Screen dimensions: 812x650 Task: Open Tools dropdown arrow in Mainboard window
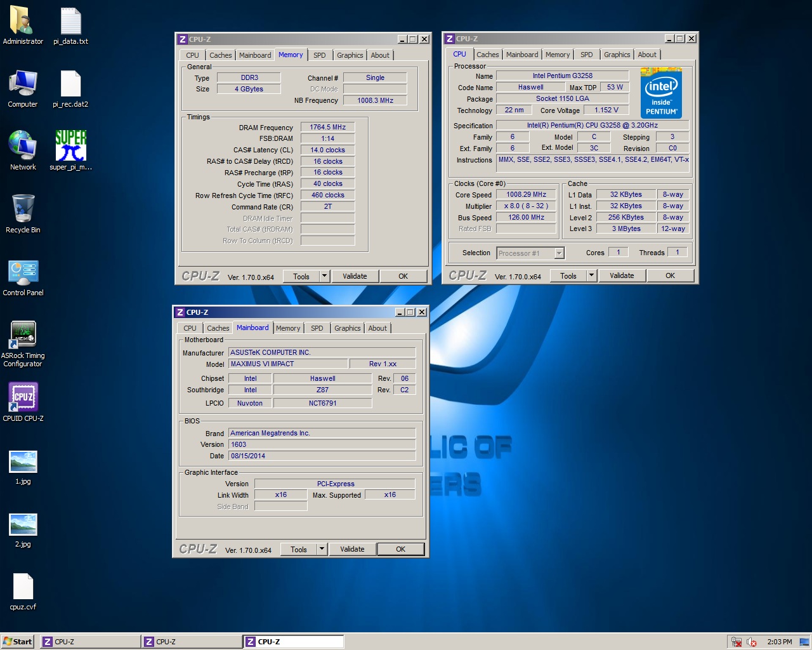(x=322, y=549)
